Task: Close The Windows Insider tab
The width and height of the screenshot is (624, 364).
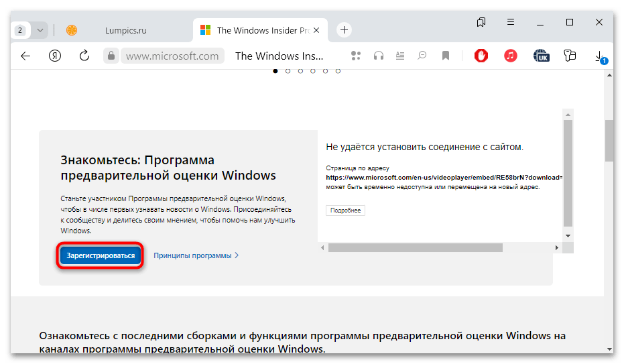Action: pos(316,30)
